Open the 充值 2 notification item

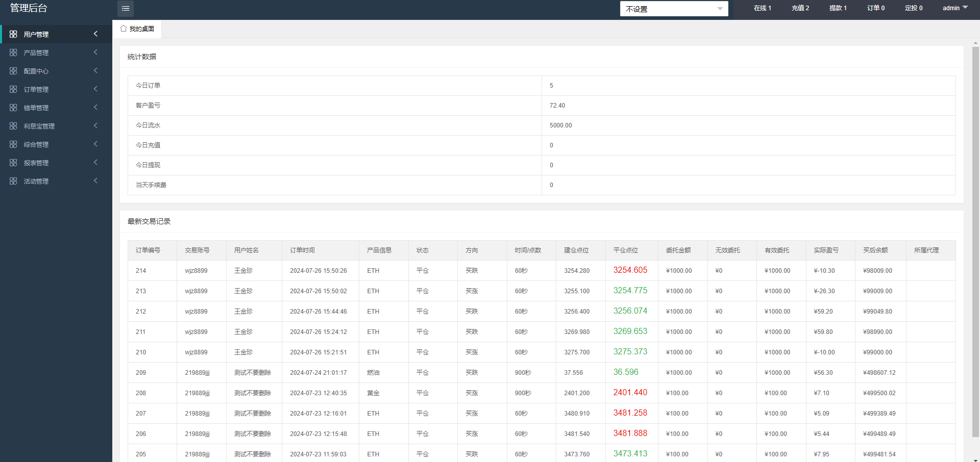800,8
